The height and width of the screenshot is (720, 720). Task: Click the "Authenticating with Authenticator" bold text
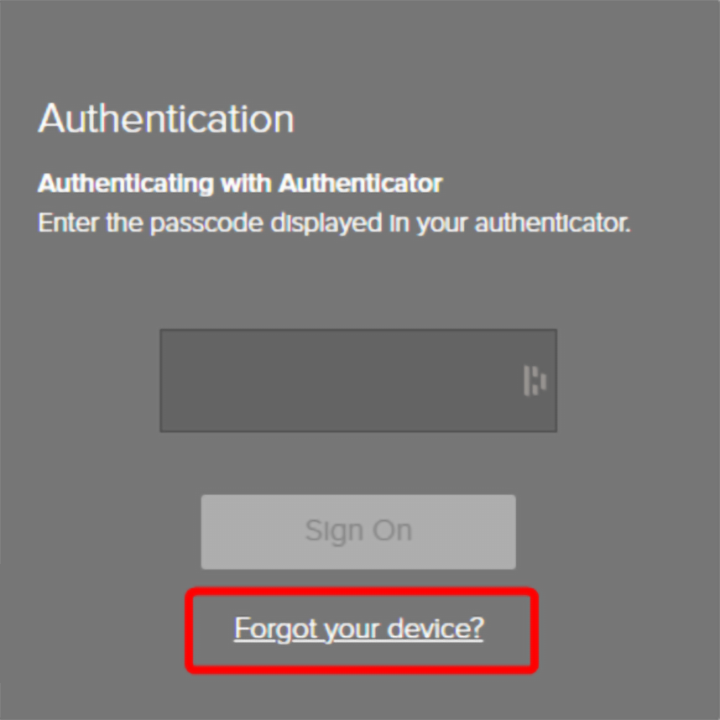click(x=240, y=184)
